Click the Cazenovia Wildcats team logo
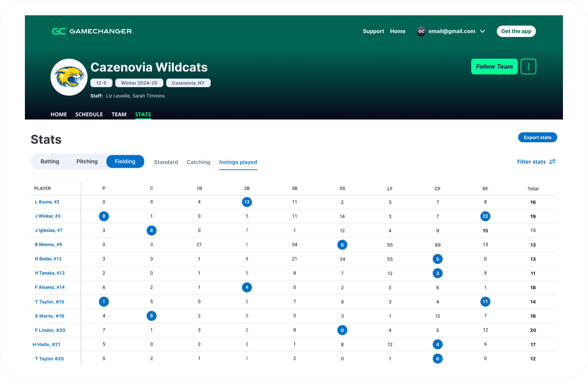This screenshot has height=380, width=588. click(x=69, y=77)
